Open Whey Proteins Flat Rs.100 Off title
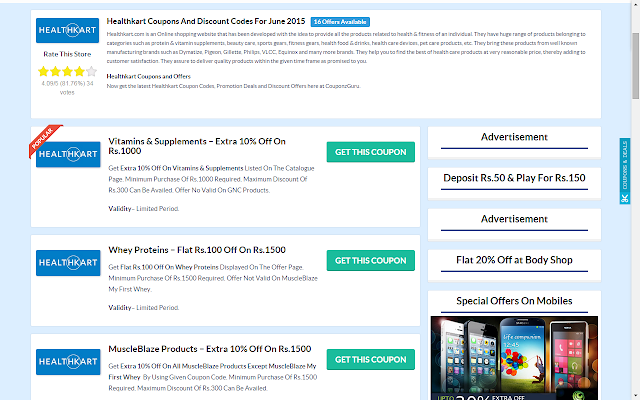The image size is (640, 400). (197, 250)
